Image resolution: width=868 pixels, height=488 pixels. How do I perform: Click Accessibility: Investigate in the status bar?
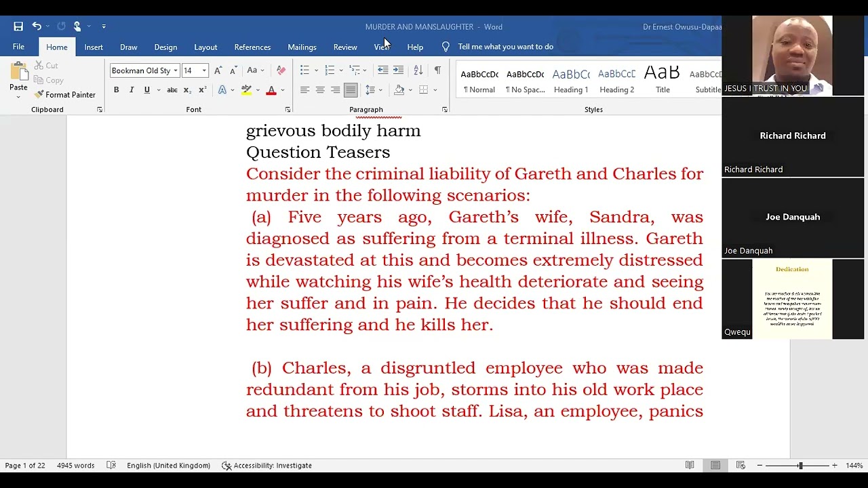click(267, 466)
